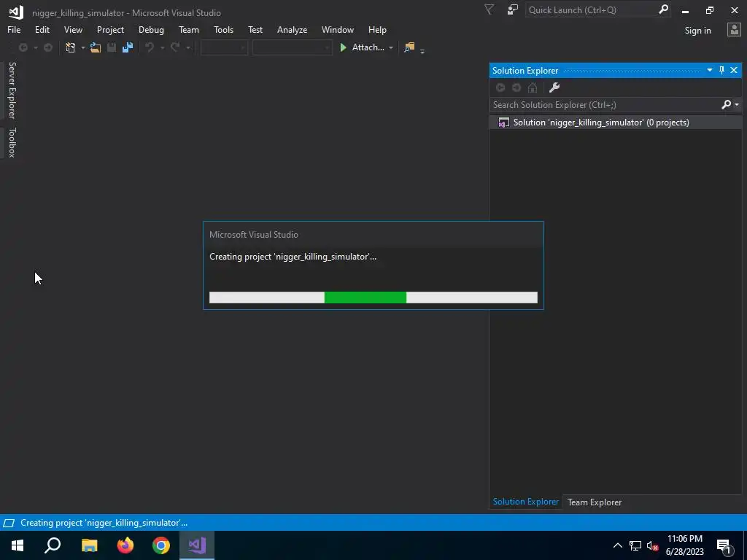Viewport: 747px width, 560px height.
Task: Click the Solution Explorer search magnifier icon
Action: point(726,104)
